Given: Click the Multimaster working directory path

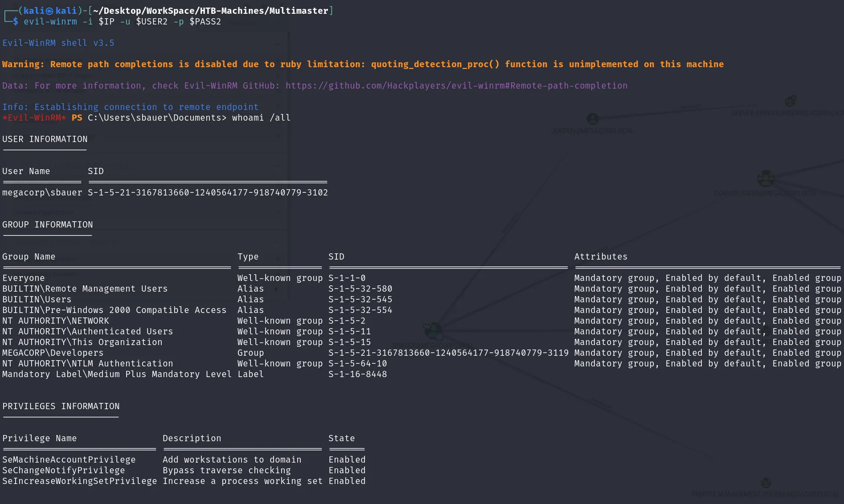Looking at the screenshot, I should coord(210,11).
